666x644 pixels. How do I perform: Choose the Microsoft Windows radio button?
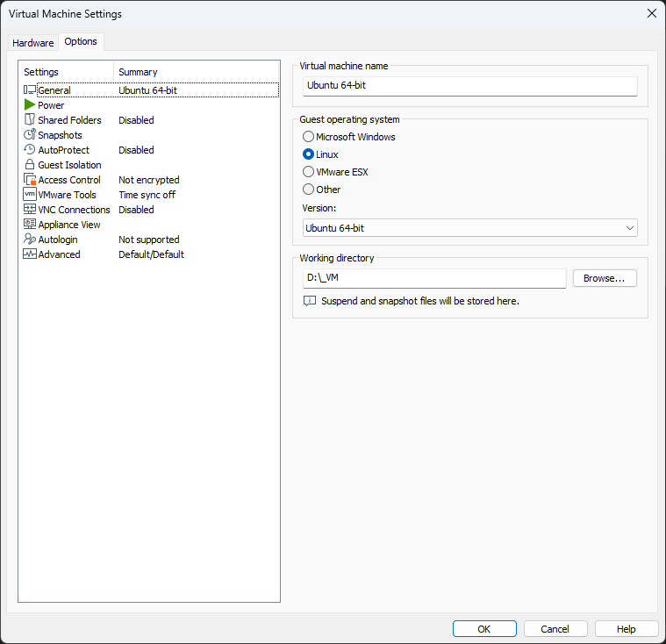click(308, 137)
